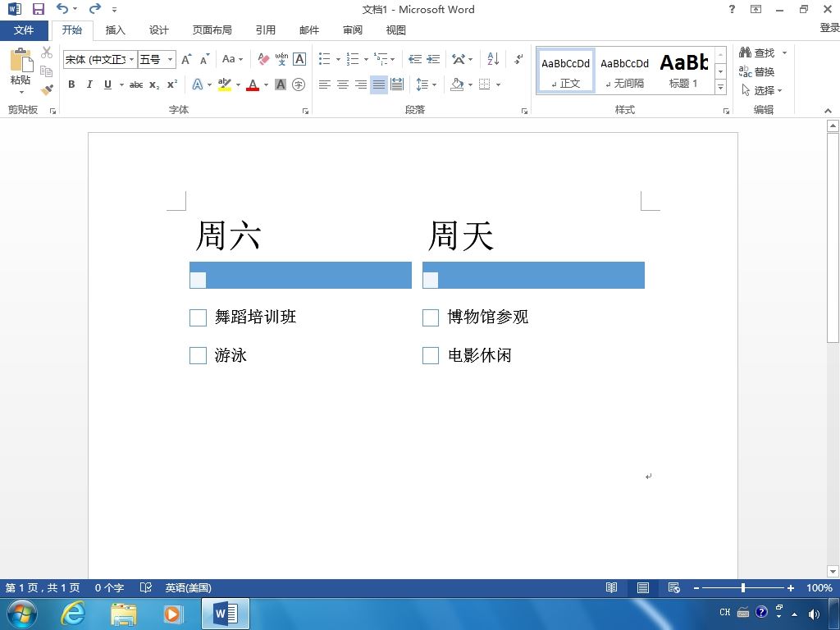Align text to the left
The height and width of the screenshot is (630, 840).
click(324, 84)
